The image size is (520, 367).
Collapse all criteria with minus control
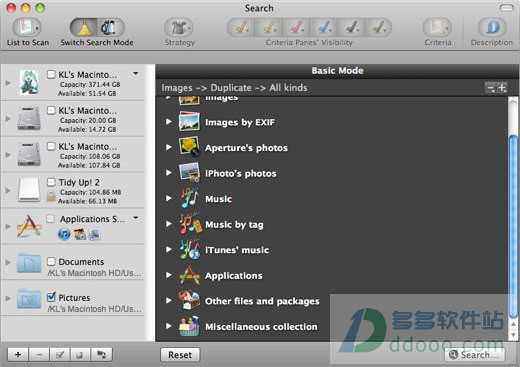click(490, 88)
